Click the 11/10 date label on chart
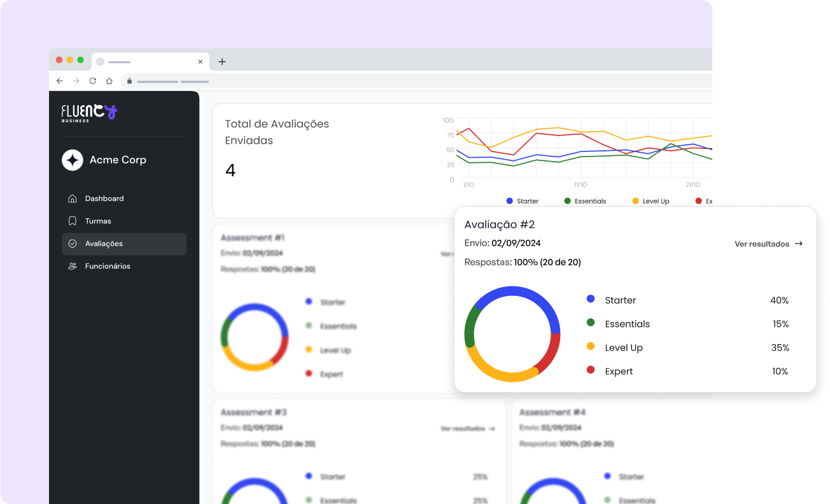The height and width of the screenshot is (504, 830). coord(580,185)
